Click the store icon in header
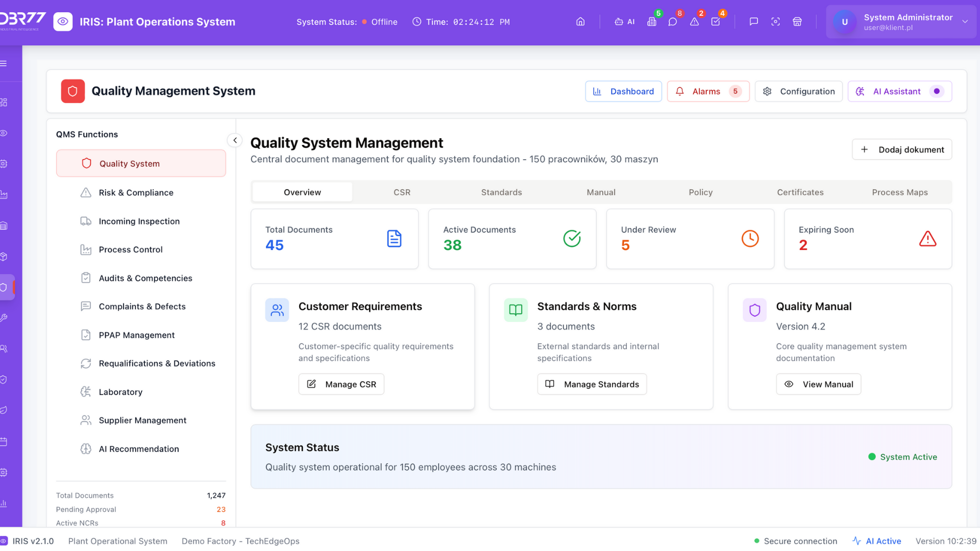980x551 pixels. pyautogui.click(x=797, y=21)
